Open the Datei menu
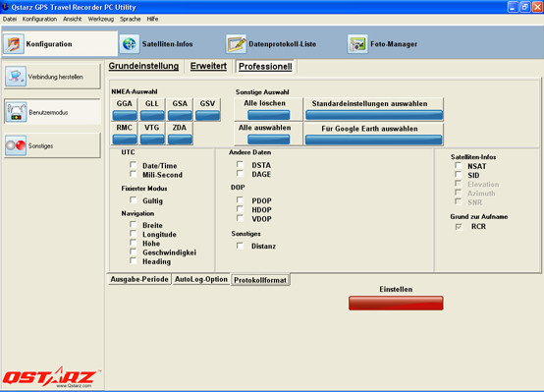Image resolution: width=544 pixels, height=392 pixels. point(10,19)
